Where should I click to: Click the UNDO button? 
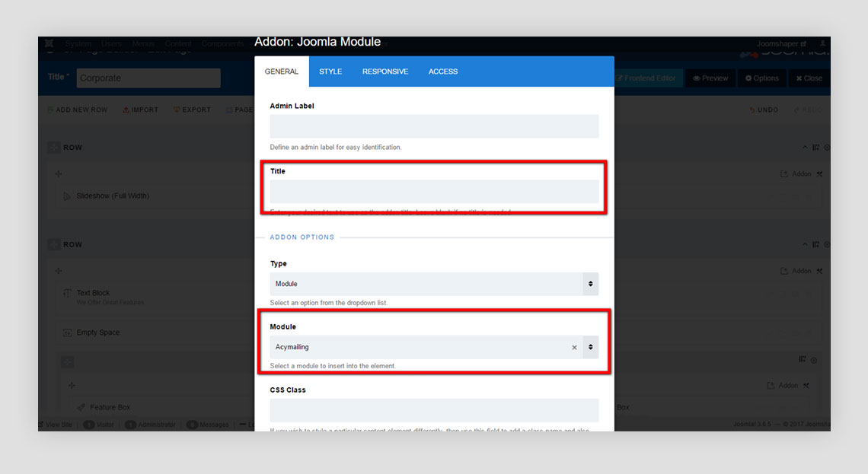(x=764, y=110)
